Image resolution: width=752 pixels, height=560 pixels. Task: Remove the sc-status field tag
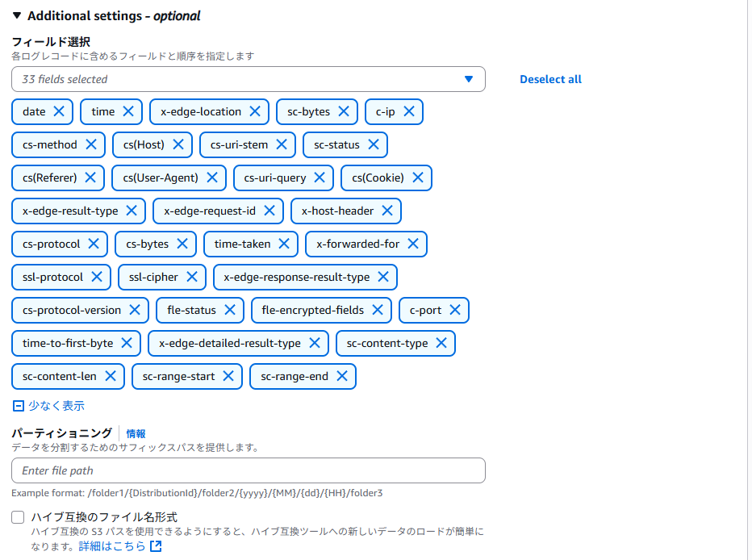[374, 144]
